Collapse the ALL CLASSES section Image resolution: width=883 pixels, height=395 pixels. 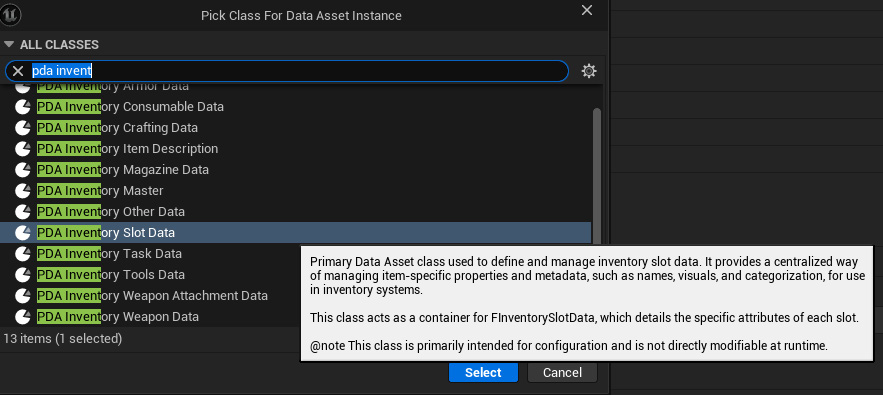click(x=8, y=45)
